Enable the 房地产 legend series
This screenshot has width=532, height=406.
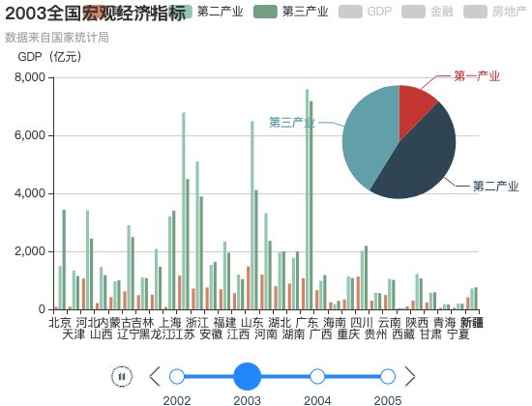pyautogui.click(x=494, y=12)
